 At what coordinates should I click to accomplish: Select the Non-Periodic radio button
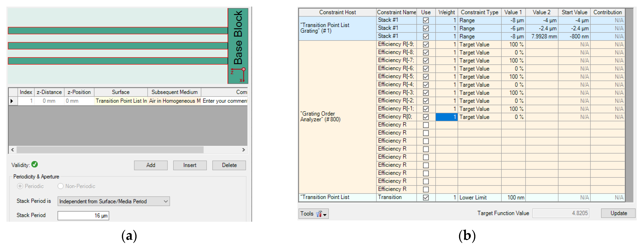pos(60,186)
